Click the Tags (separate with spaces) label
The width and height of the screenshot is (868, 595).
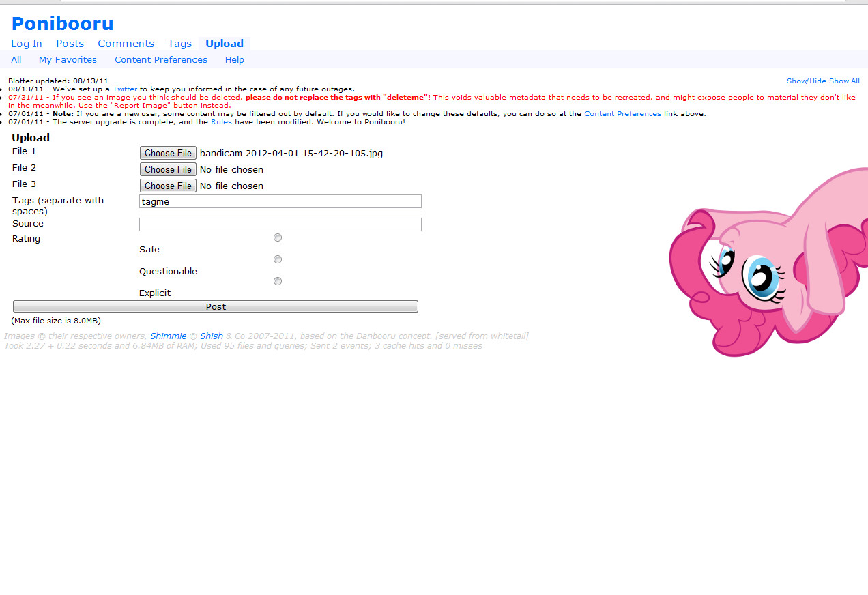[58, 206]
